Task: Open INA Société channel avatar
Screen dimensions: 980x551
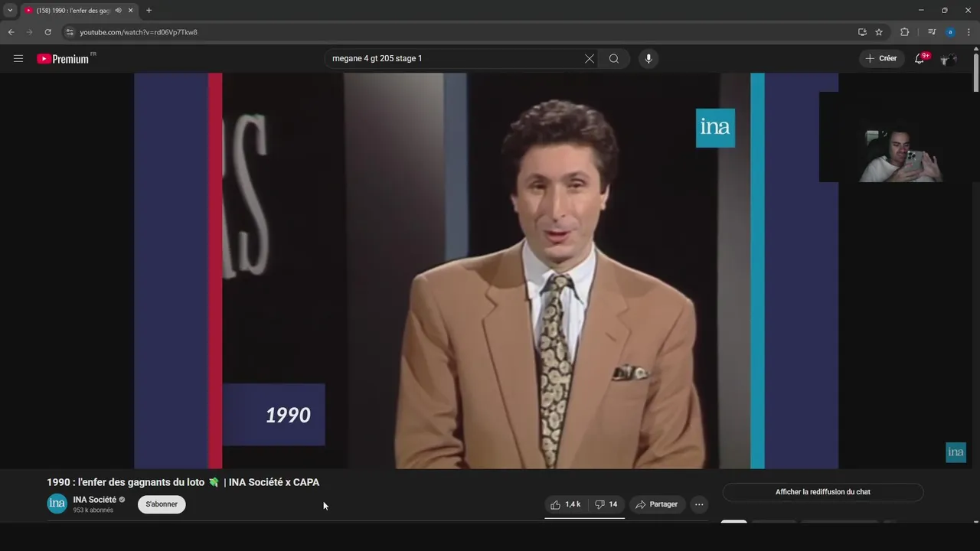Action: (57, 504)
